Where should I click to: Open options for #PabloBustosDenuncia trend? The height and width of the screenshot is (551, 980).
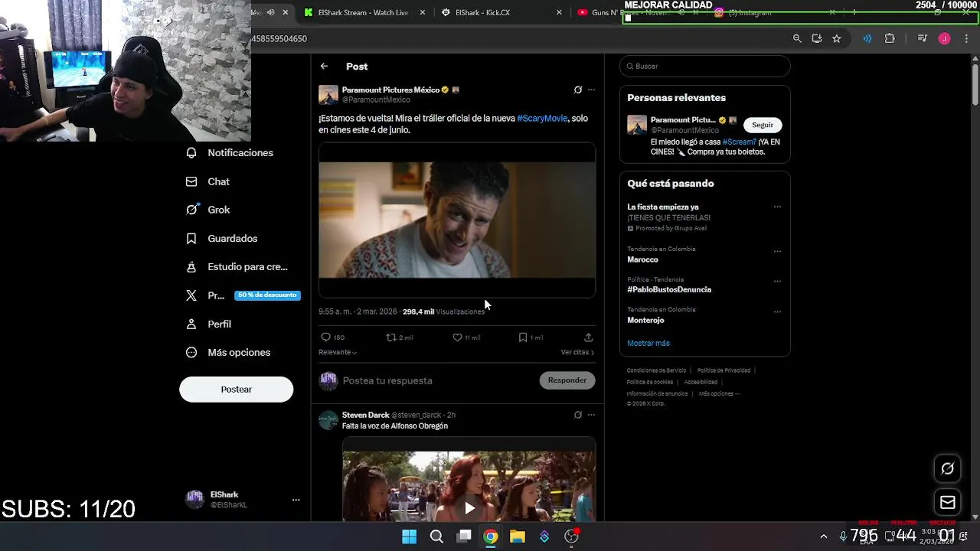(x=777, y=281)
